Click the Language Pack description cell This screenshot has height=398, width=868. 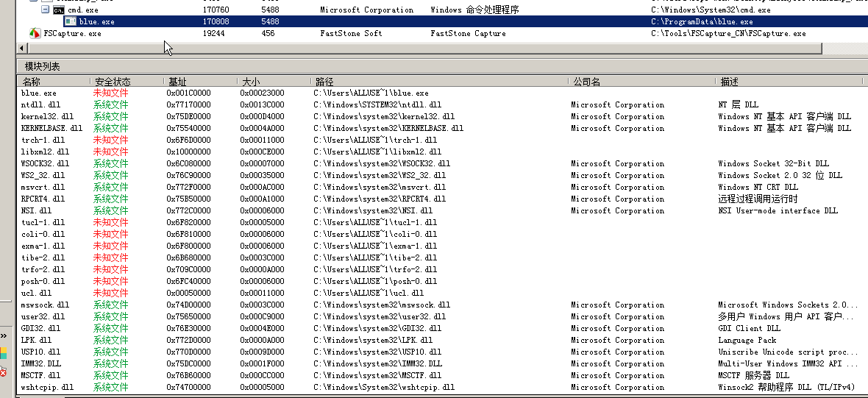click(747, 340)
